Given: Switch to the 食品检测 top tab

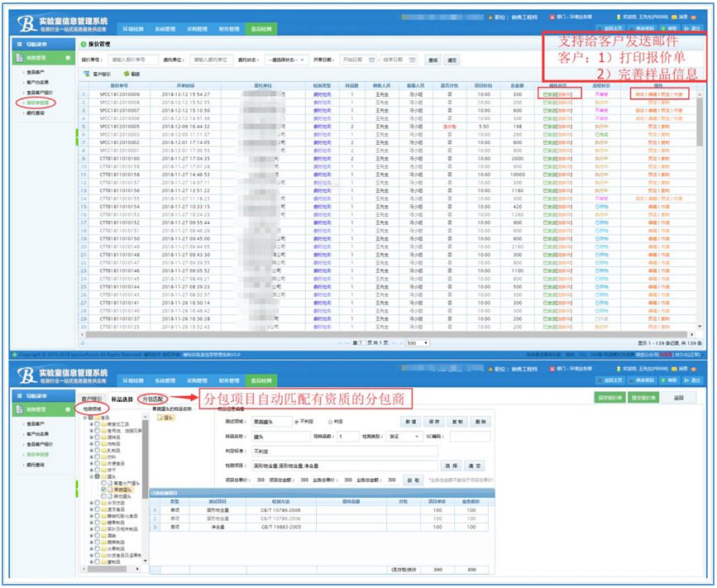Looking at the screenshot, I should (x=262, y=29).
